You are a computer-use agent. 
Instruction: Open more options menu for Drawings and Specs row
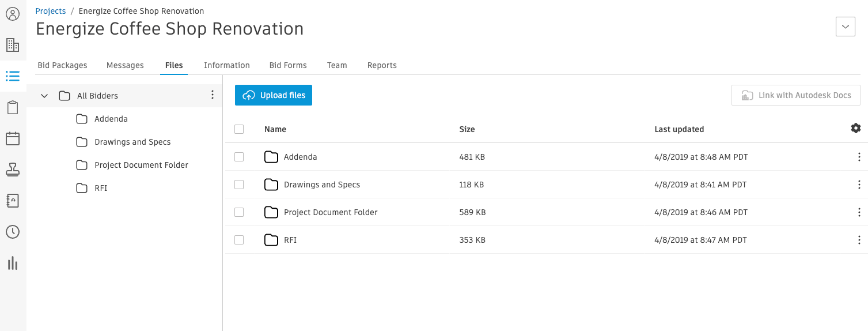[x=859, y=185]
